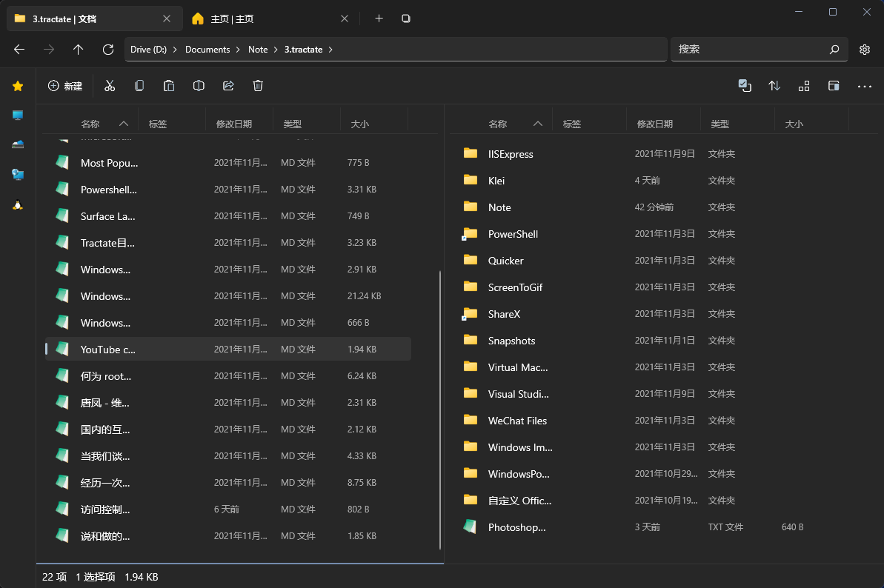Expand the chevron after Documents in breadcrumb
This screenshot has width=884, height=588.
point(239,50)
